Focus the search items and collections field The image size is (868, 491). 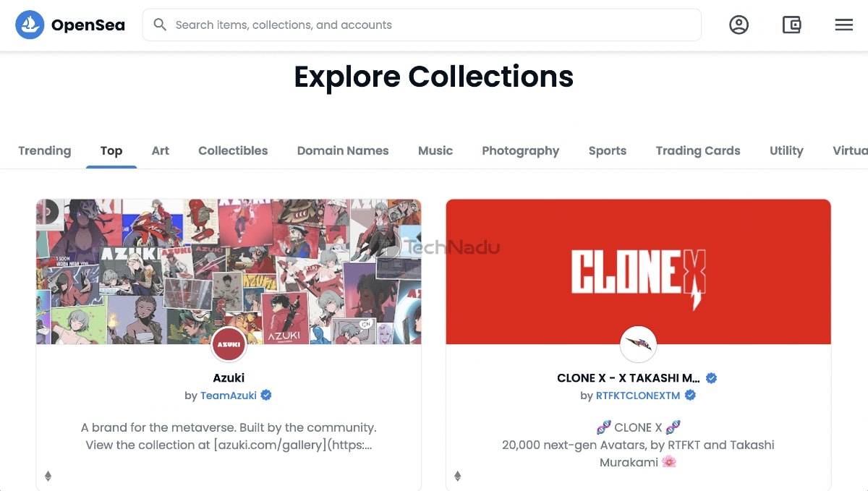pos(422,25)
